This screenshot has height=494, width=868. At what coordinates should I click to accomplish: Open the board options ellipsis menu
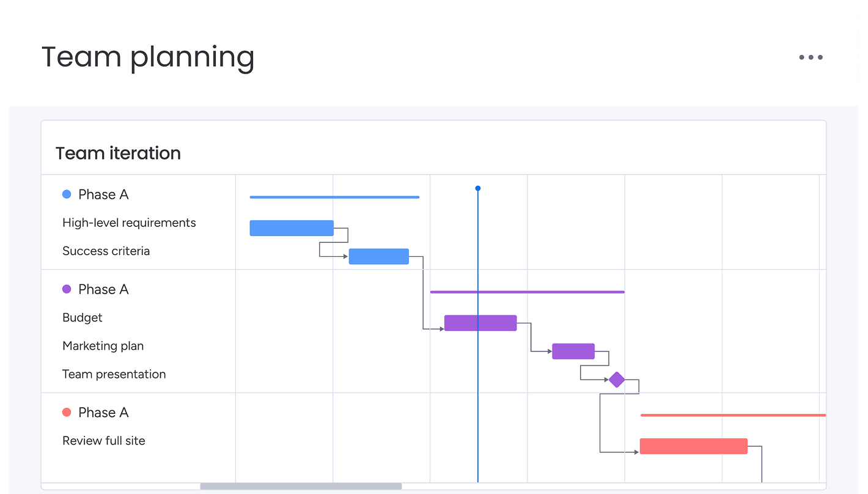[811, 57]
